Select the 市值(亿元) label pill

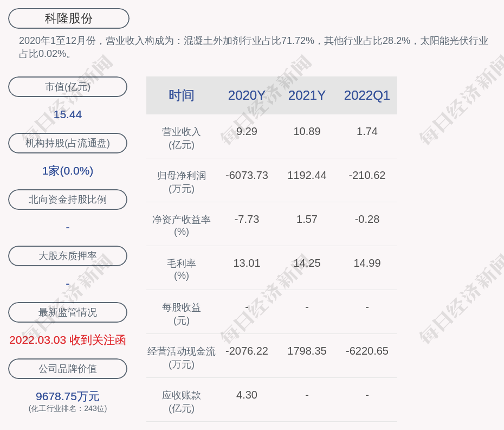(68, 87)
